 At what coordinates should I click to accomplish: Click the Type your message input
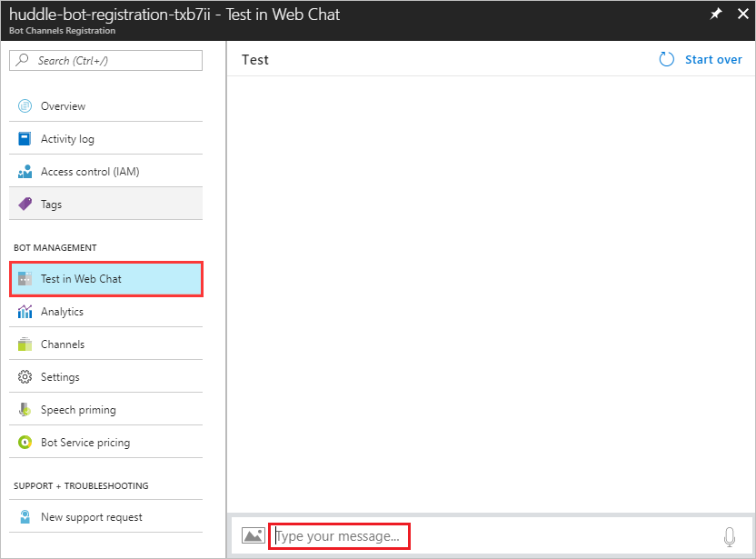[x=339, y=536]
